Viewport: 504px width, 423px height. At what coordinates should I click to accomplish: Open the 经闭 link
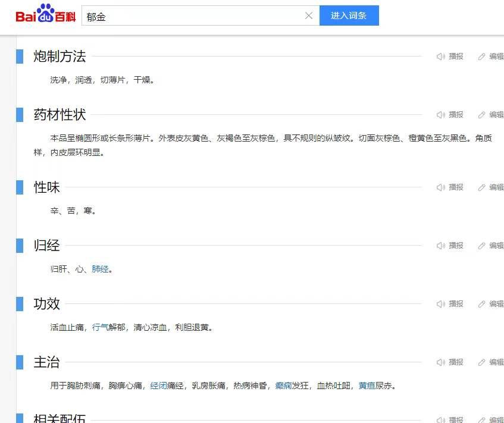tap(158, 386)
